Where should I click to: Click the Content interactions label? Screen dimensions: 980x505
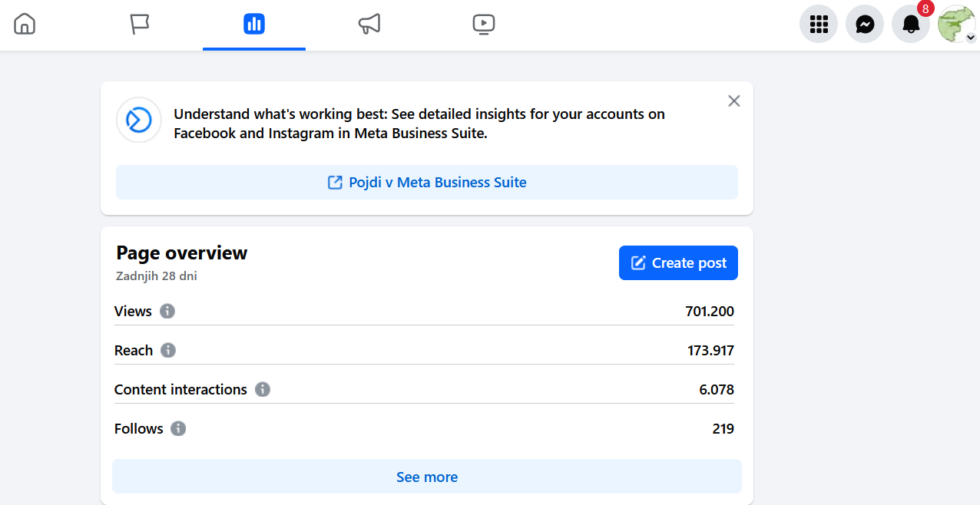tap(180, 390)
